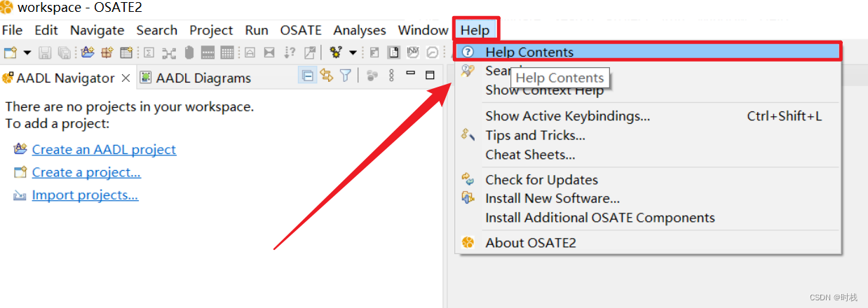Open the Search menu
Image resolution: width=868 pixels, height=308 pixels.
[x=157, y=30]
